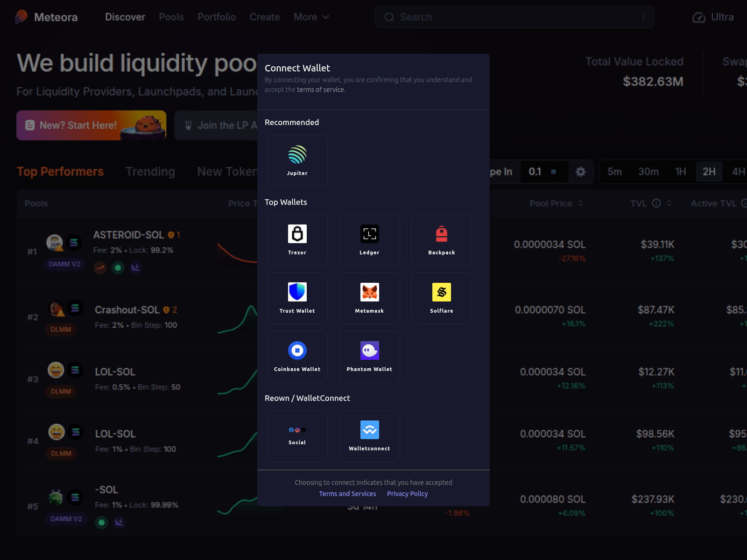Pick the Backpack wallet

[x=442, y=240]
